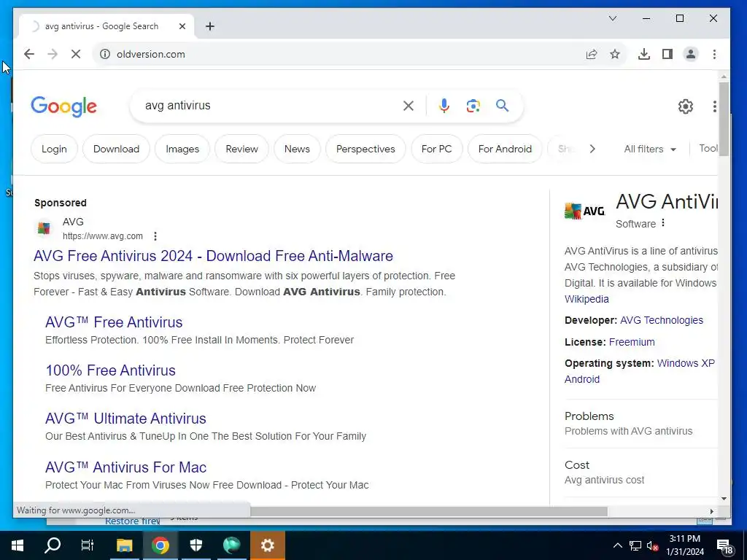Clear the Google search box text
Image resolution: width=747 pixels, height=560 pixels.
(409, 106)
